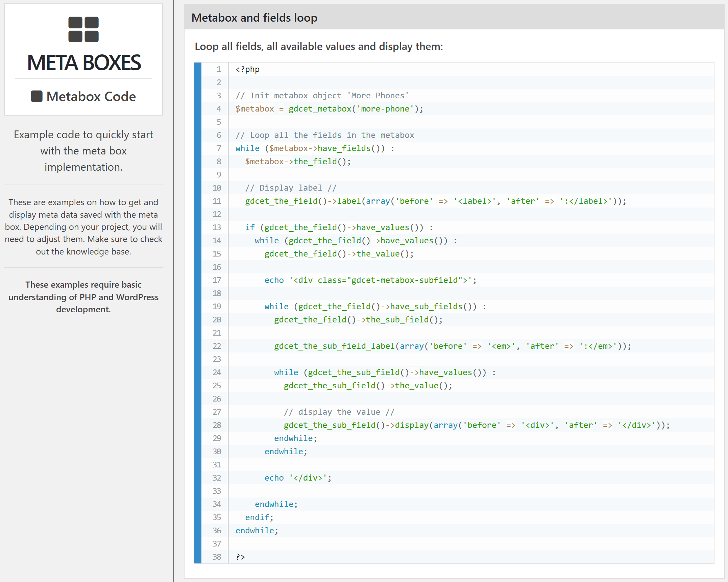Click the 'while (gdcet_the_field()->have_values())' line
The height and width of the screenshot is (582, 728).
[356, 241]
